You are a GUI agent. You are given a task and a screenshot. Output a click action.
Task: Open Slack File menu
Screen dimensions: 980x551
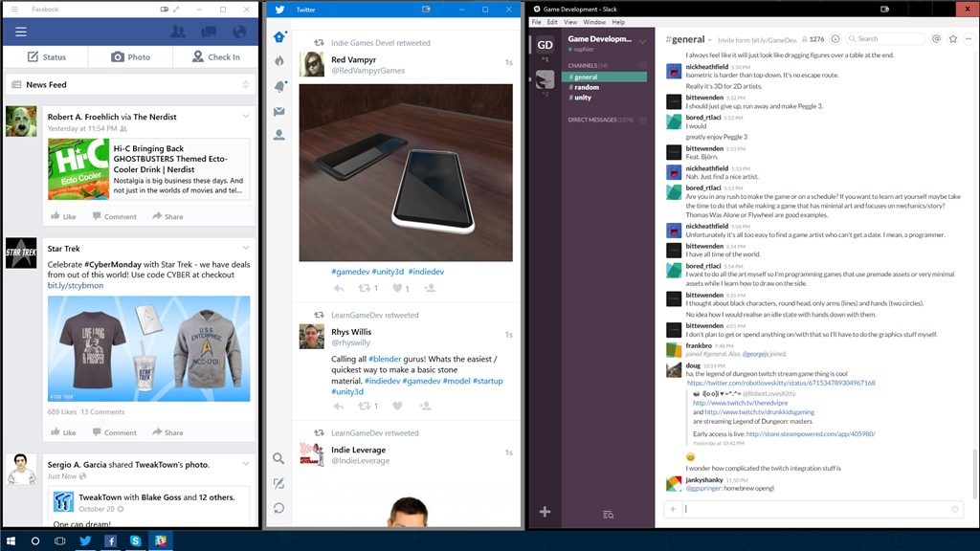click(x=536, y=22)
